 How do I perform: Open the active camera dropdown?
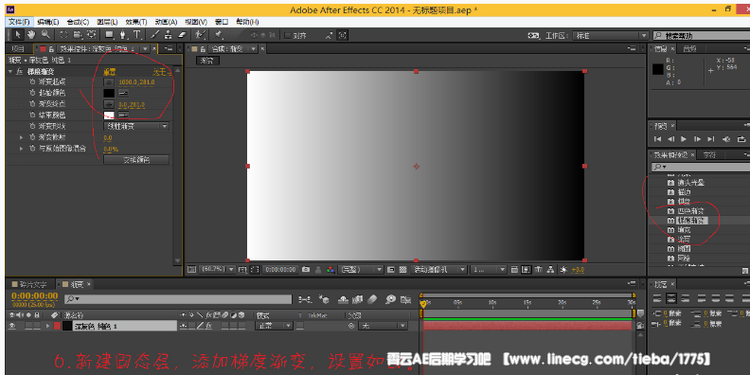(x=438, y=270)
